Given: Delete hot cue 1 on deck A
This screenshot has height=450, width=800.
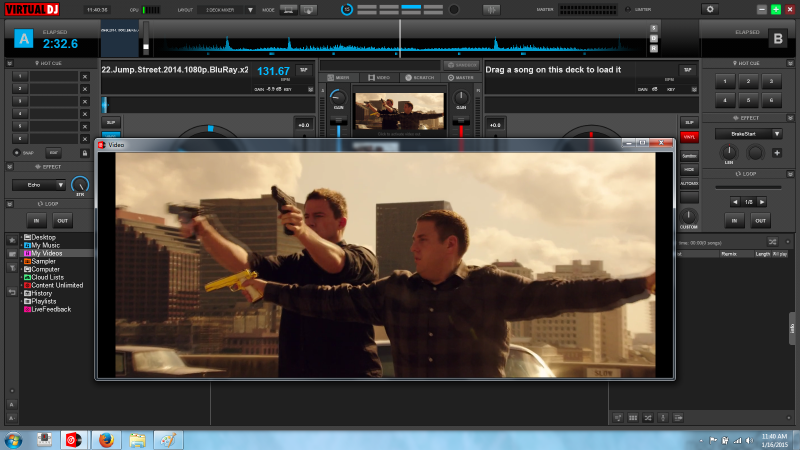Looking at the screenshot, I should click(84, 75).
